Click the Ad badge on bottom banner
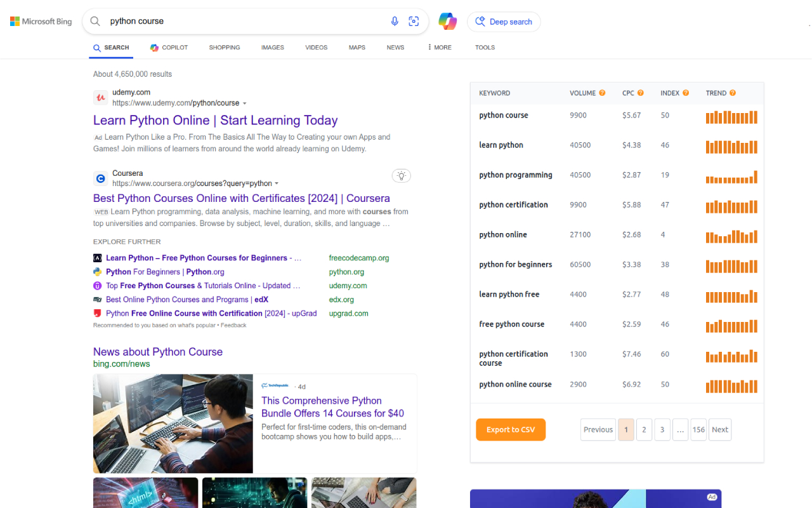812x508 pixels. click(x=712, y=497)
